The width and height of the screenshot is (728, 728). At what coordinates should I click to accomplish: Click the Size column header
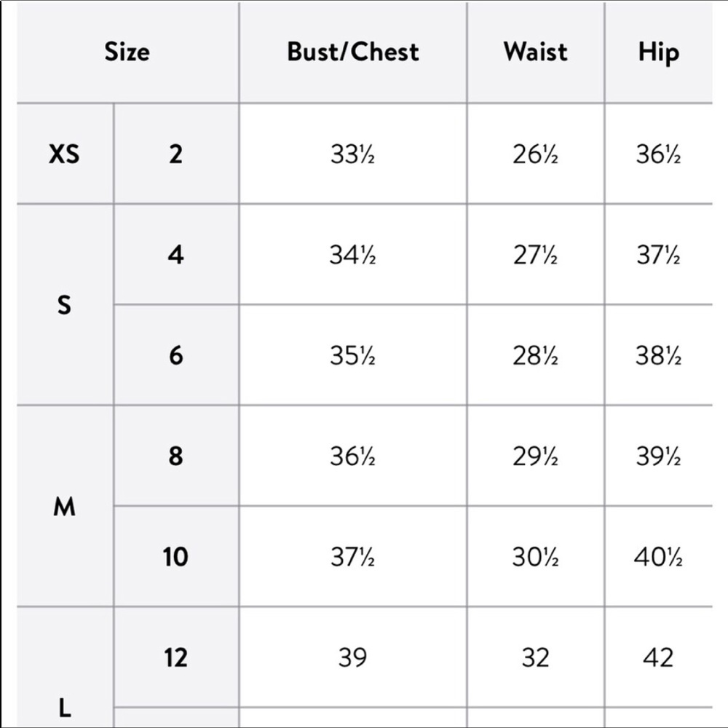[127, 52]
